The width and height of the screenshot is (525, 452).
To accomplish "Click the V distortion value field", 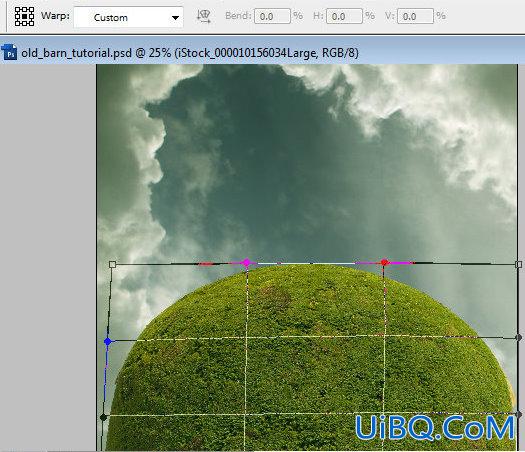I will [415, 16].
